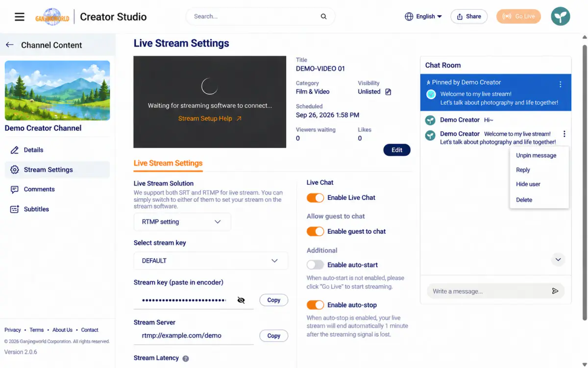
Task: Click the avatar beside the "Hi~" message
Action: [430, 120]
